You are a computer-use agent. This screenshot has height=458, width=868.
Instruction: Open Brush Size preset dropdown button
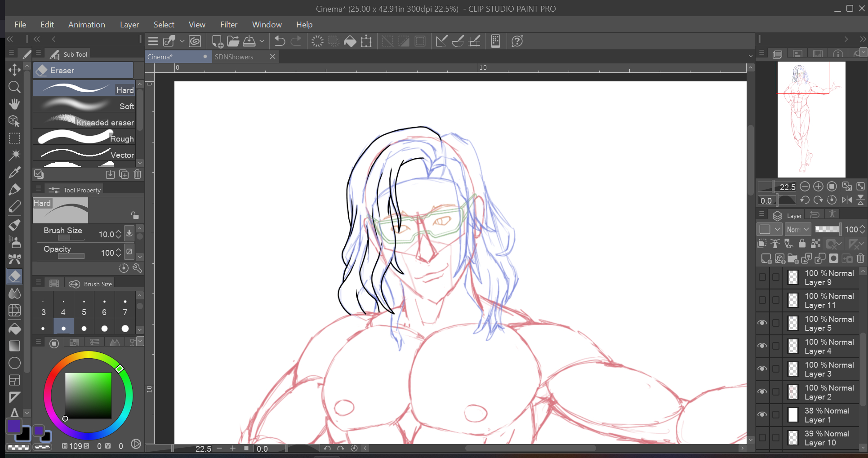[x=129, y=233]
